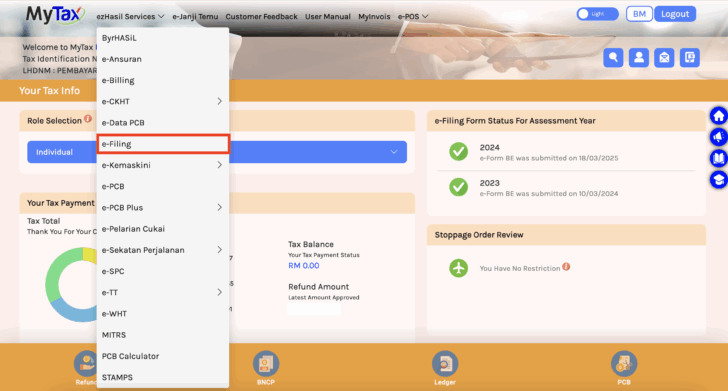
Task: Select e-Data PCB menu entry
Action: [x=162, y=123]
